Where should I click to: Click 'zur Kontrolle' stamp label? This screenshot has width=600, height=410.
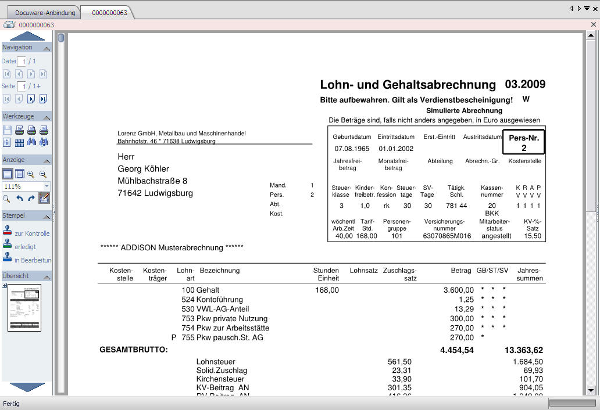click(32, 233)
